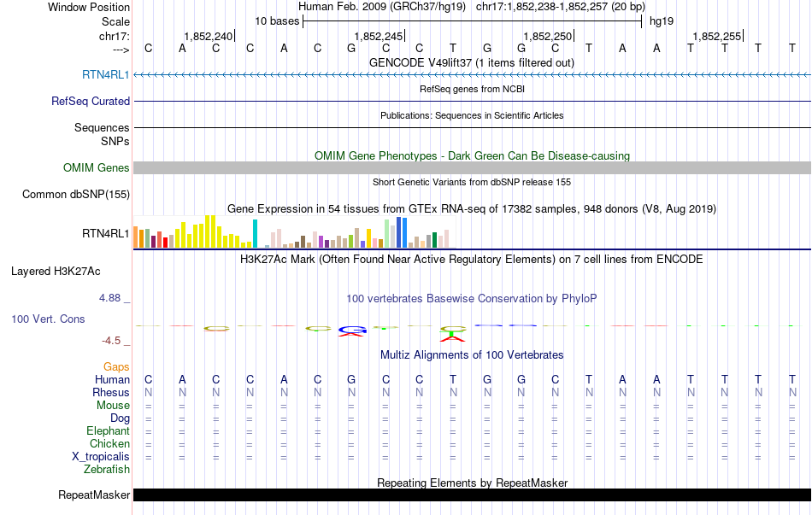
Task: Click the 10 bases scale bar
Action: click(472, 20)
